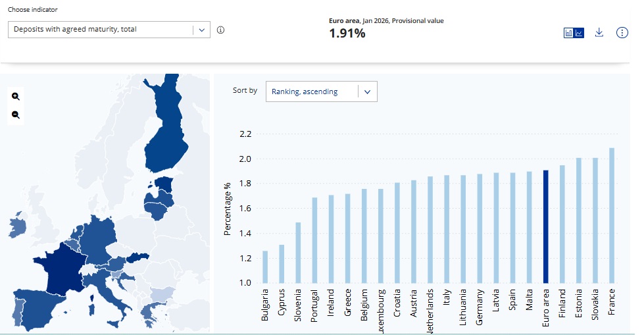Click the info icon beside the indicator dropdown
This screenshot has width=644, height=335.
220,30
